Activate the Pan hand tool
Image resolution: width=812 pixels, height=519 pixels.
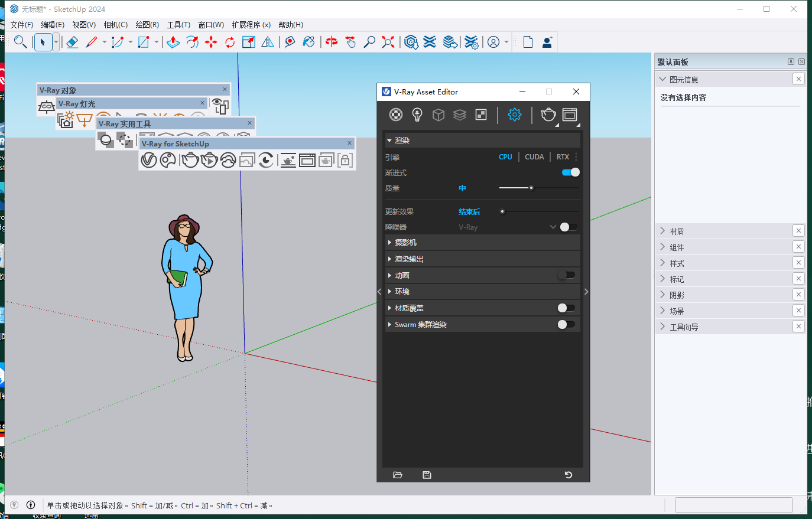tap(350, 42)
